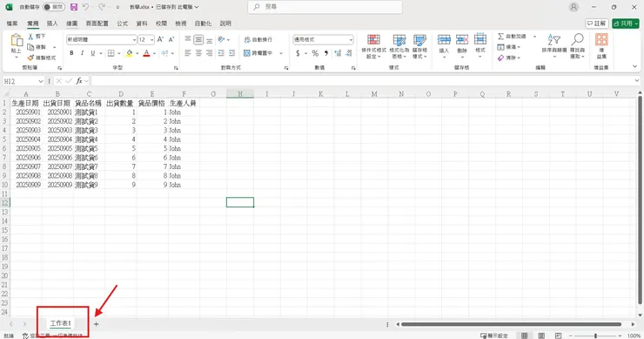Increase font size with the larger A icon
644x339 pixels.
tap(161, 39)
